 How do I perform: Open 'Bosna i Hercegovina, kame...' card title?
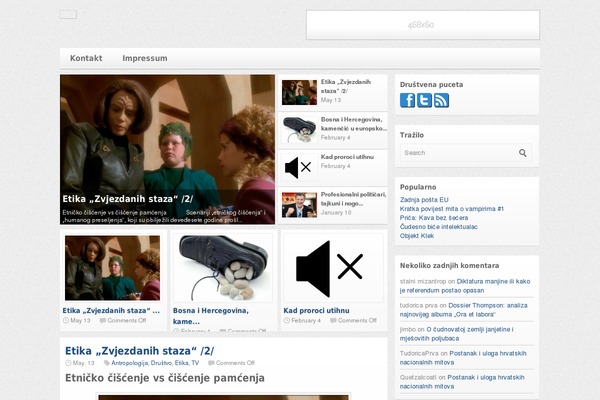click(x=211, y=316)
